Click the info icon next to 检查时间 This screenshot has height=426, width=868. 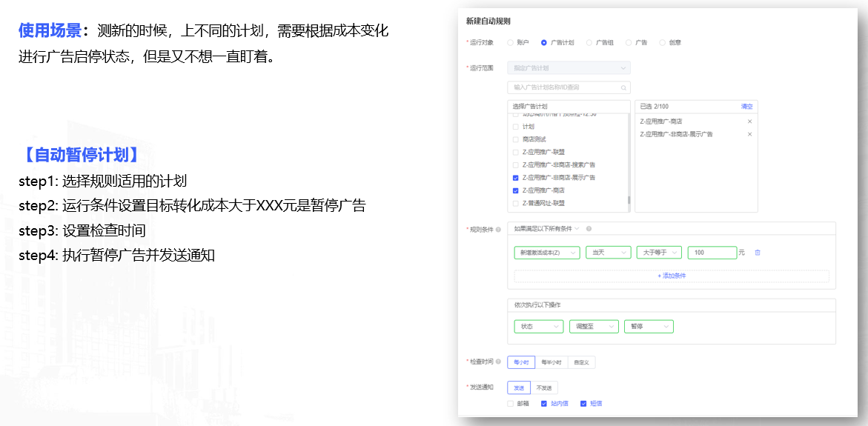(x=498, y=362)
